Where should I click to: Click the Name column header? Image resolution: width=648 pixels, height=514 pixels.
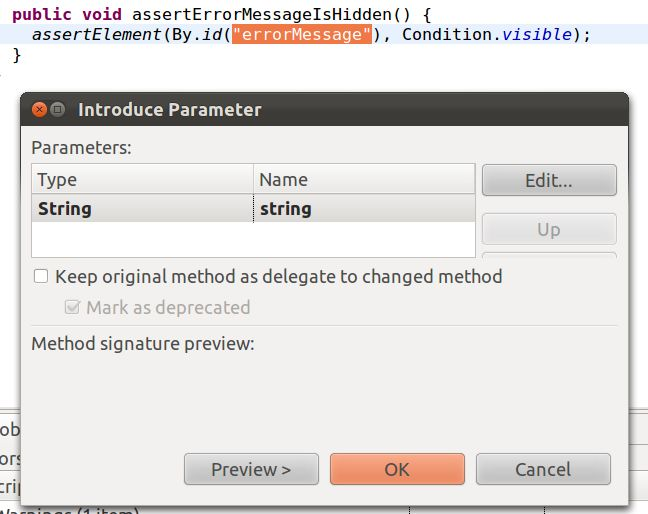(364, 180)
